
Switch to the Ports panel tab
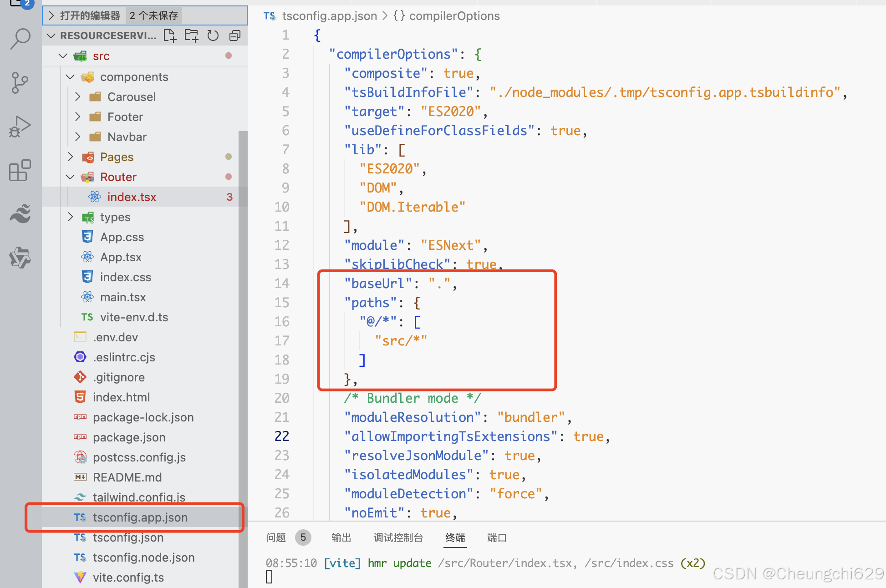[496, 537]
